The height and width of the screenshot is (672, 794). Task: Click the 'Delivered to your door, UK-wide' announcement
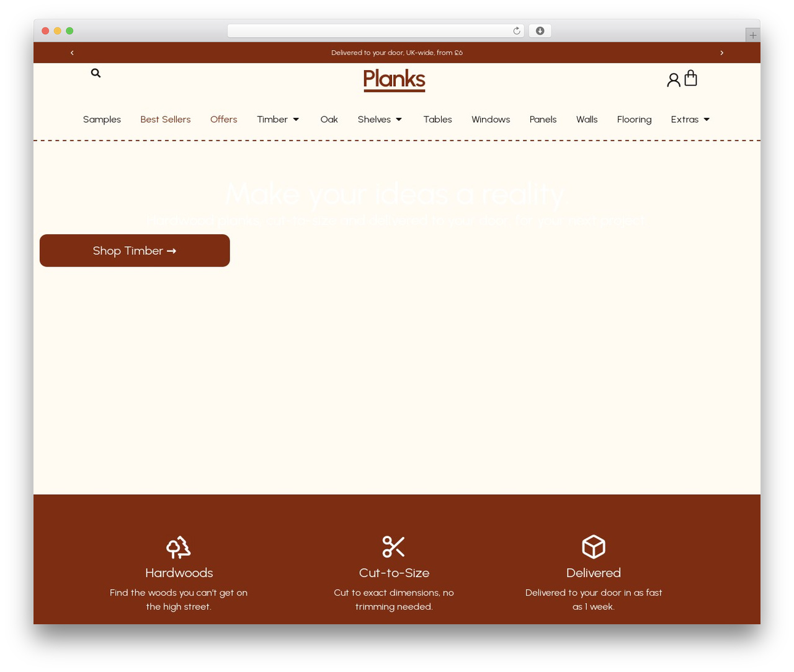[x=397, y=53]
